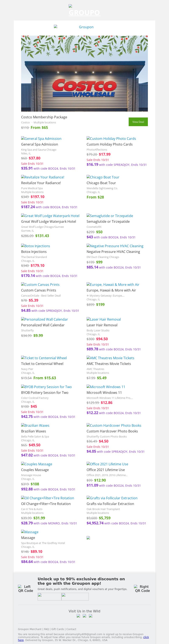Open the Groupon Merchant footer link

[30, 629]
